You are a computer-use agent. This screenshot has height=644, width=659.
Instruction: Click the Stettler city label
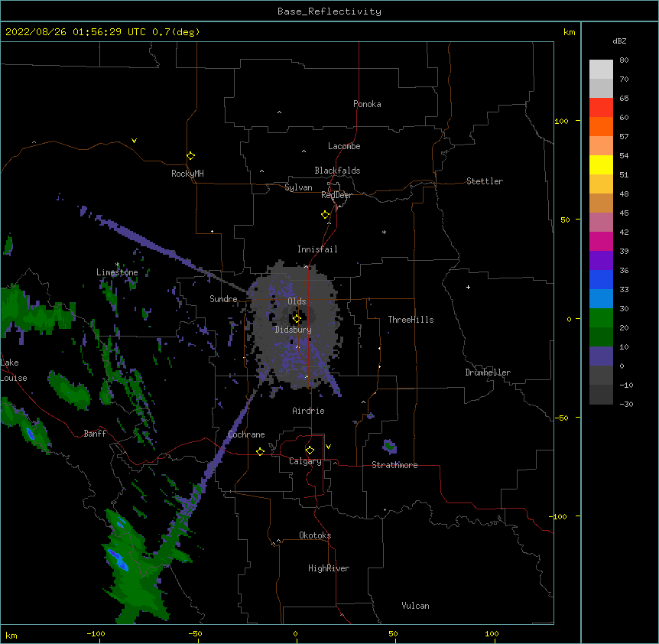485,181
